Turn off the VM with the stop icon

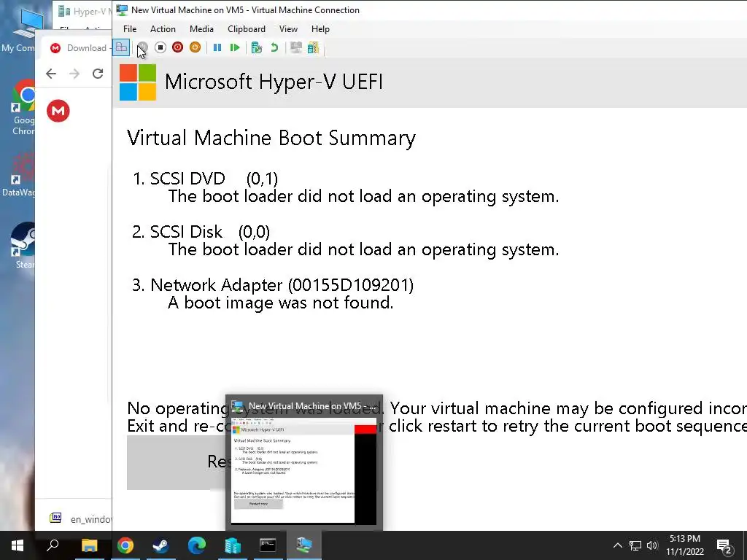coord(160,47)
